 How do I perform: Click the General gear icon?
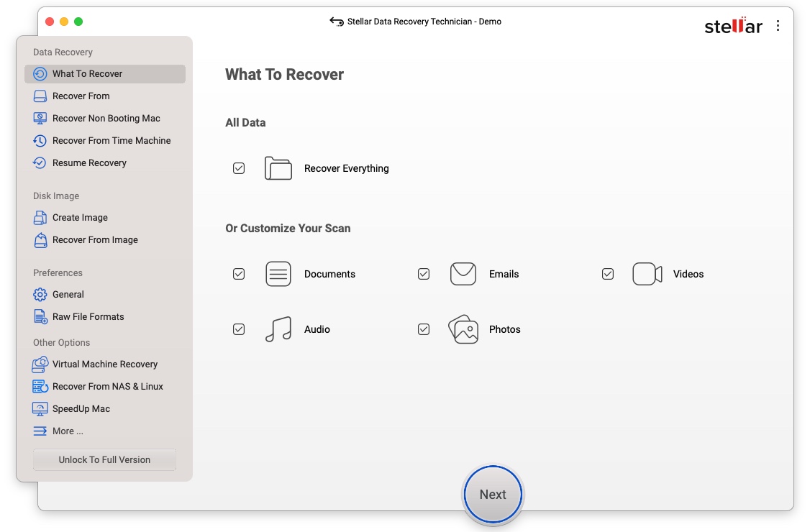[40, 295]
